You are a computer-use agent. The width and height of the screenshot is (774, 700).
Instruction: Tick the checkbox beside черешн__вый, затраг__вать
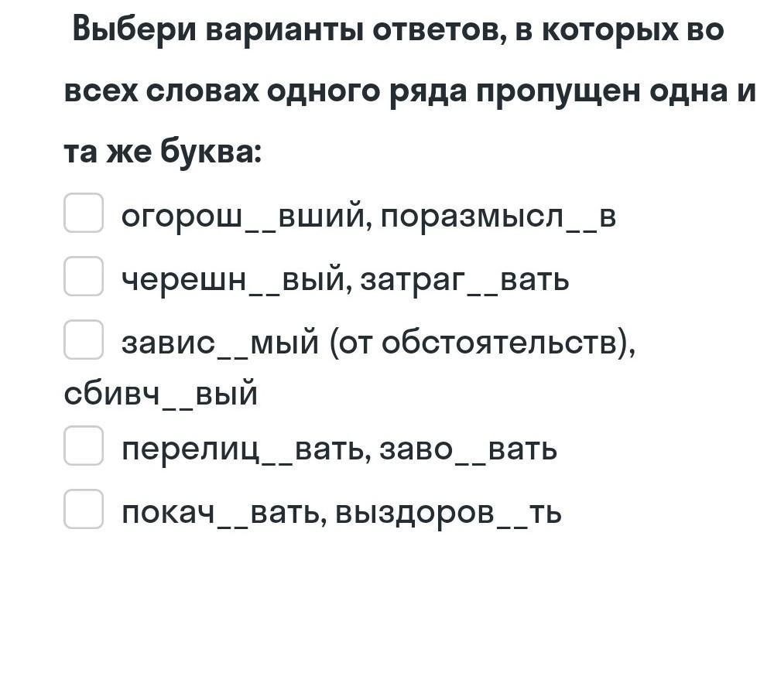pyautogui.click(x=84, y=277)
